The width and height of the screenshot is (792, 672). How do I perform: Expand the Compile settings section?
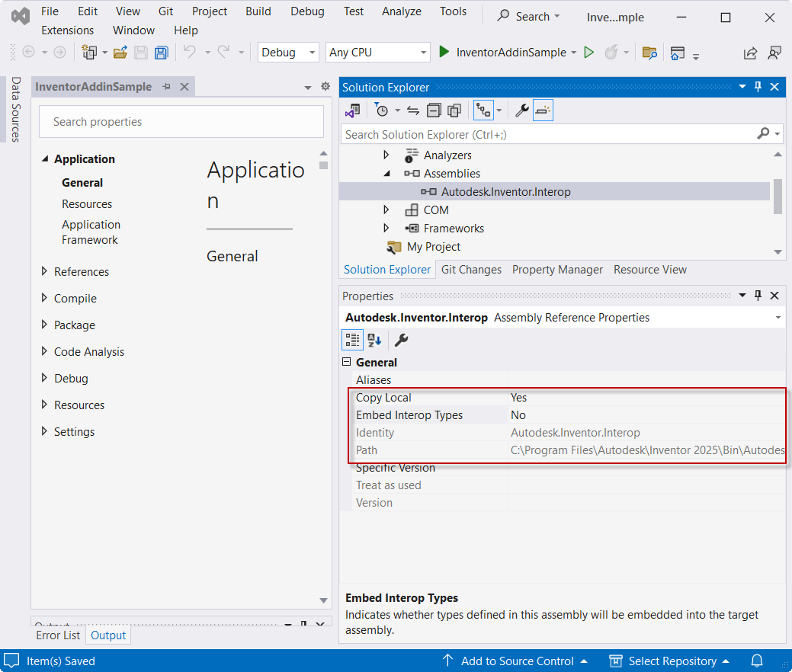click(x=44, y=298)
